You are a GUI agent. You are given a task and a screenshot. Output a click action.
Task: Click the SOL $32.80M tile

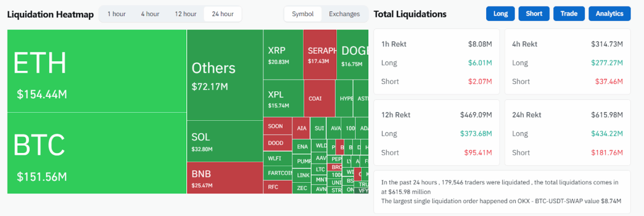(x=224, y=141)
